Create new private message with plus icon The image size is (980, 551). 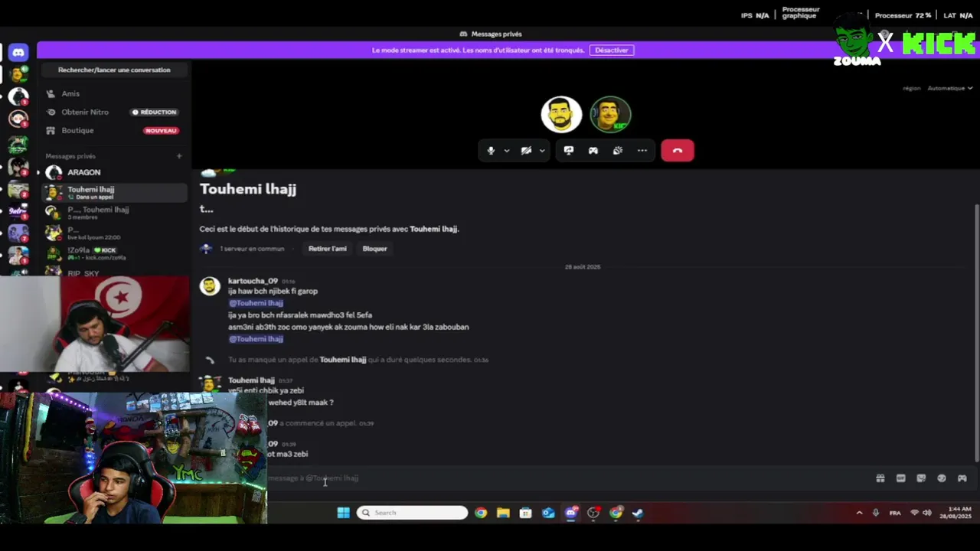tap(179, 156)
